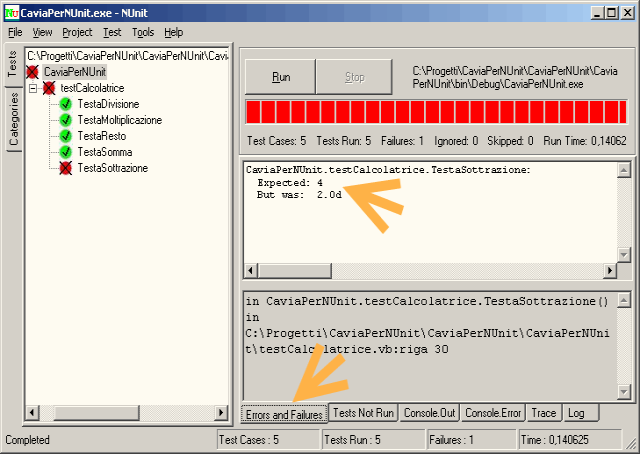Click the stack trace scroll up arrow
Image resolution: width=640 pixels, height=454 pixels.
pos(624,300)
